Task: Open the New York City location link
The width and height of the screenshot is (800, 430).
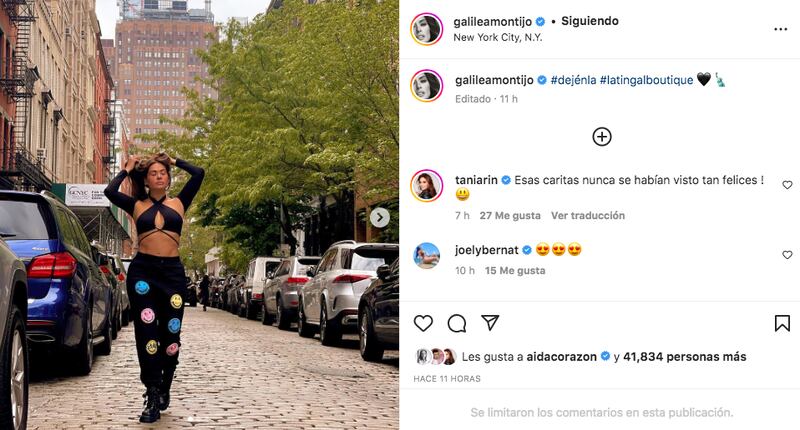Action: point(497,37)
